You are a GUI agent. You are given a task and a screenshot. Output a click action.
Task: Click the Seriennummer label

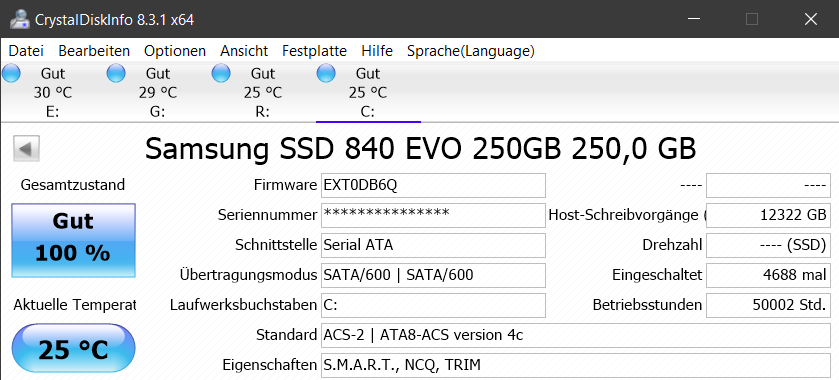[268, 215]
